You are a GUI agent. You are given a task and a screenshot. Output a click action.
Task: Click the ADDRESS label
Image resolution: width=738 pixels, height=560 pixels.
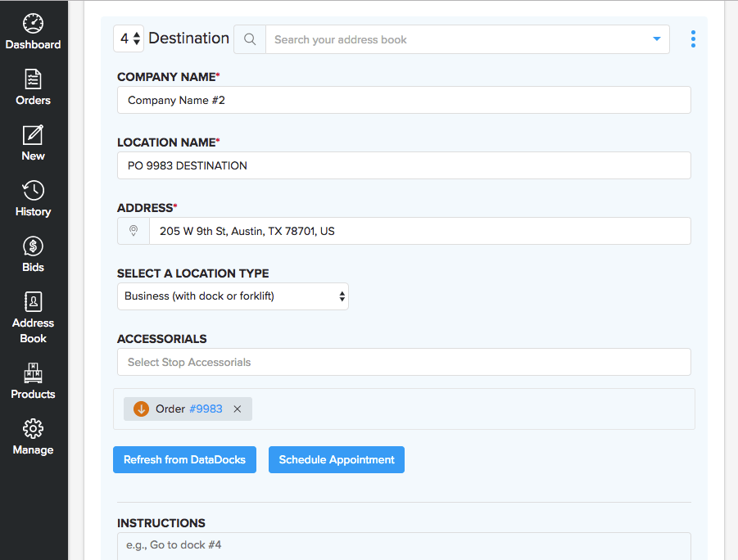(147, 207)
